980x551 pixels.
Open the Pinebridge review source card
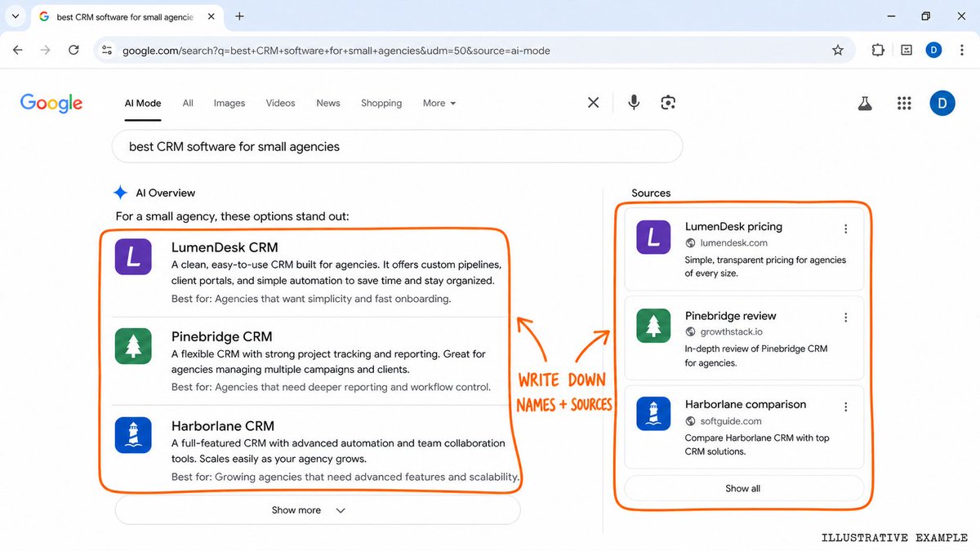(x=744, y=339)
